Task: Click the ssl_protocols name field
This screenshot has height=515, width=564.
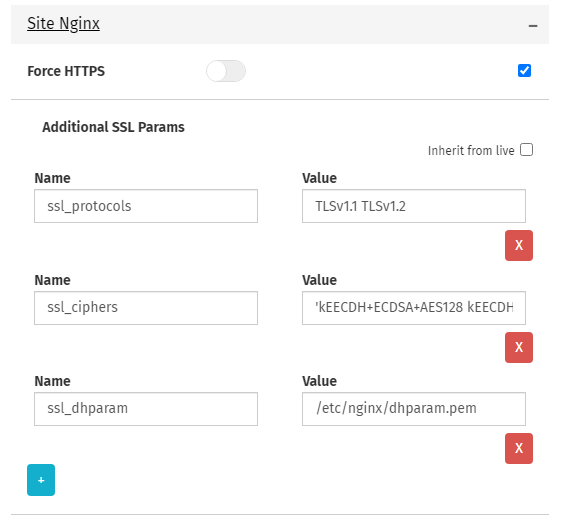Action: [146, 206]
